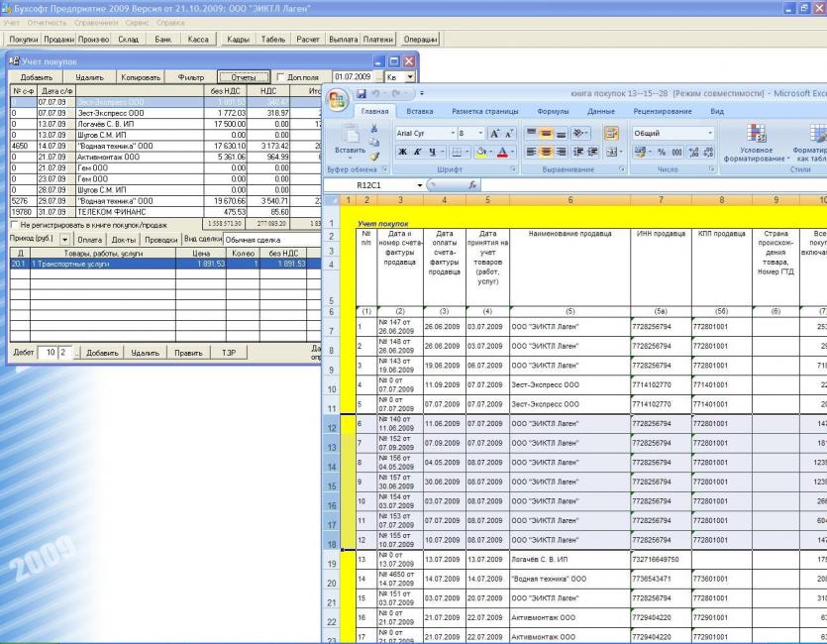Toggle the Доп.поля checkbox
The height and width of the screenshot is (644, 827).
click(280, 75)
